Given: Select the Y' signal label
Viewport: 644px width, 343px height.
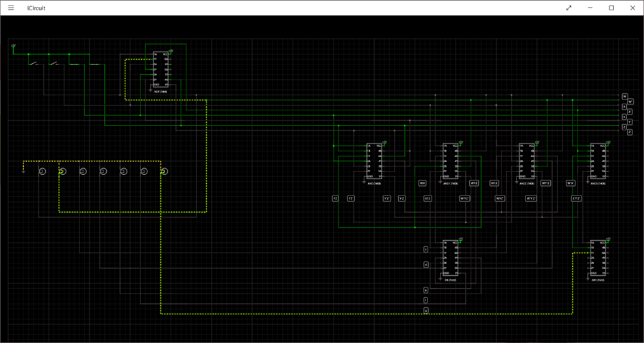Looking at the screenshot, I should pyautogui.click(x=630, y=121).
